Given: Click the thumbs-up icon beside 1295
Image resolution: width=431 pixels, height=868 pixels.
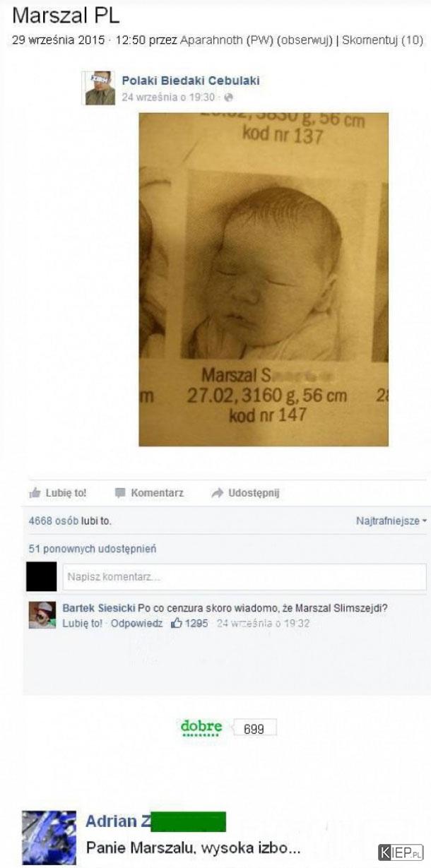Looking at the screenshot, I should tap(177, 624).
